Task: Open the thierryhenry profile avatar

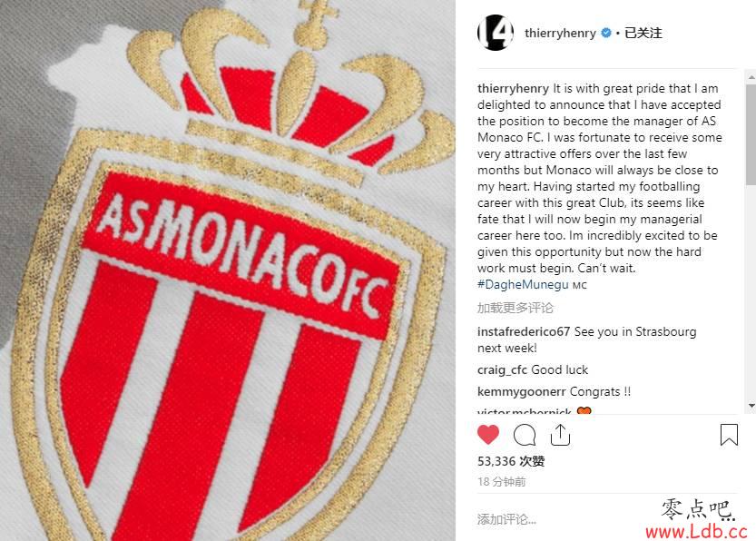Action: tap(495, 33)
